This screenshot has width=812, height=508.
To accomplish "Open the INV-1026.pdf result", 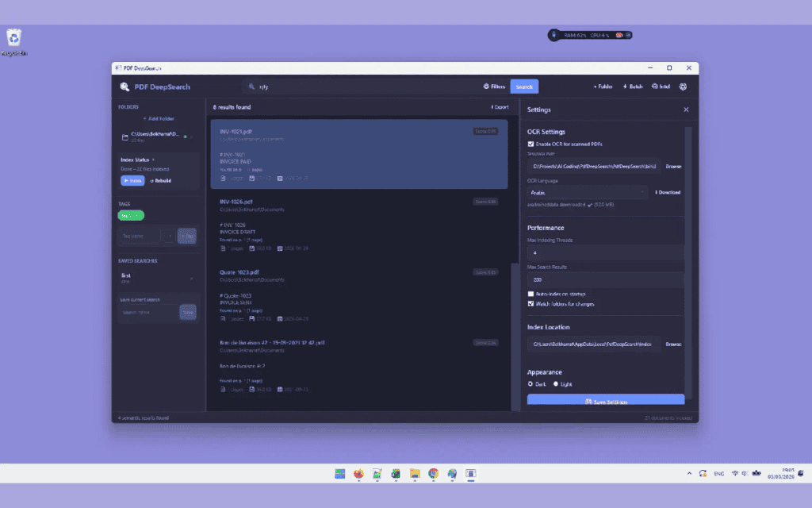I will pos(359,225).
